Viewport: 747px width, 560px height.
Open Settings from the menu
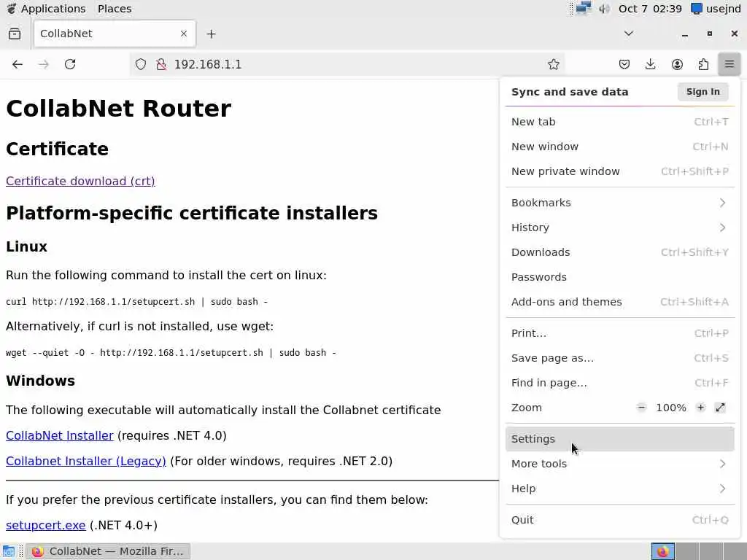pos(620,439)
